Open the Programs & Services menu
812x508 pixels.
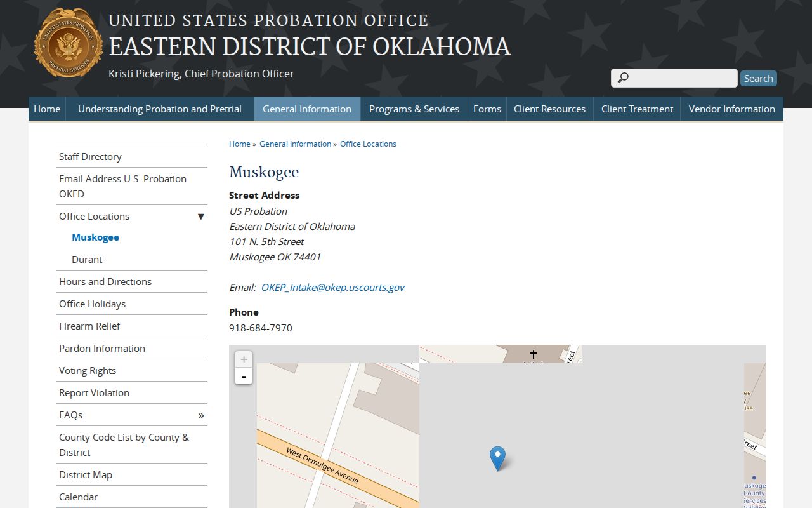pos(414,109)
